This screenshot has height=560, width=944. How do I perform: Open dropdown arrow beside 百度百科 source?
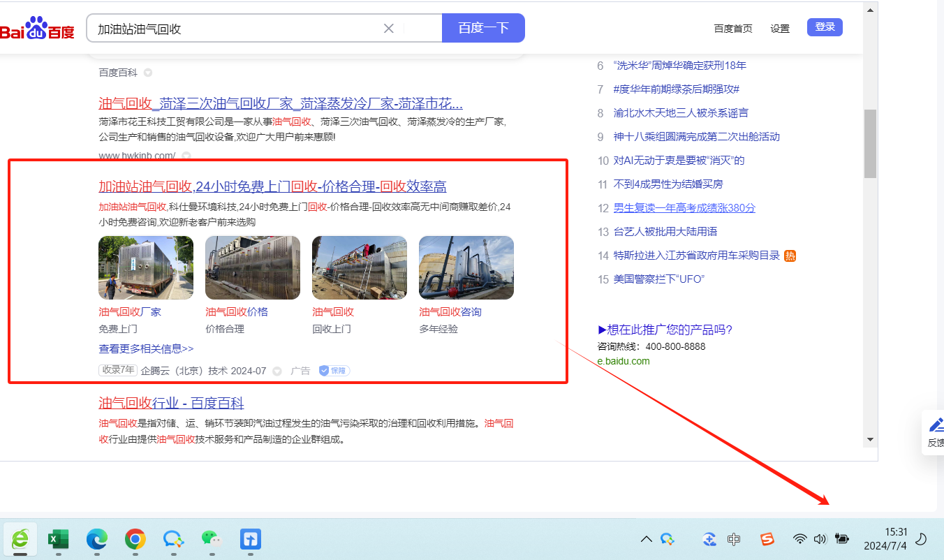pyautogui.click(x=148, y=73)
